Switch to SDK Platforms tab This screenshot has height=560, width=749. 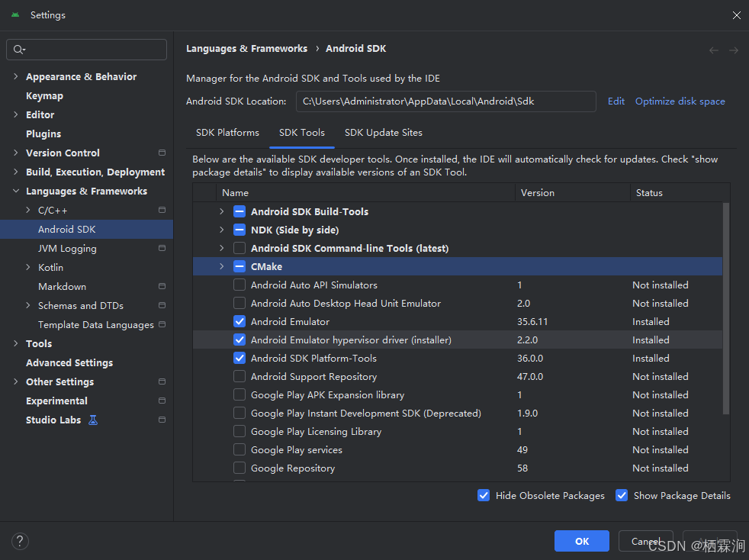[x=227, y=133]
